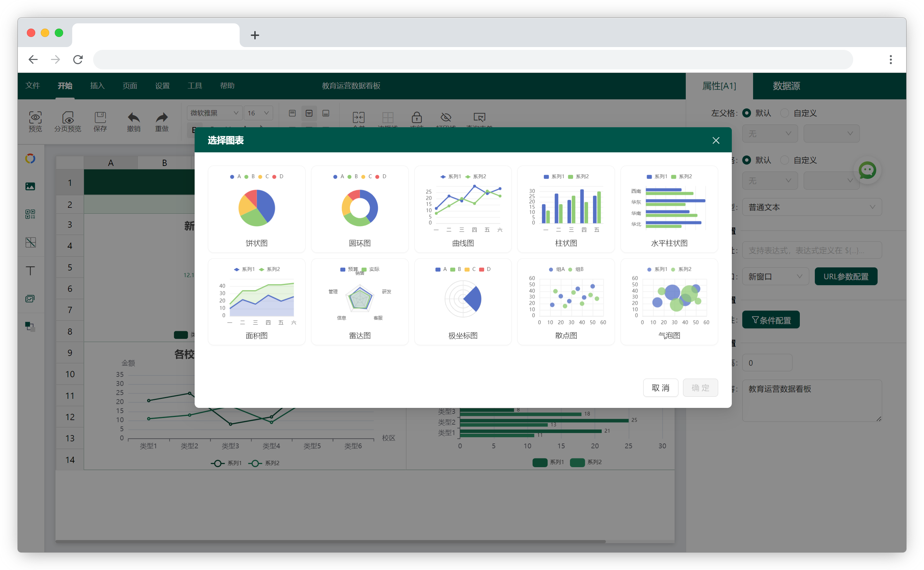This screenshot has height=570, width=924.
Task: Click the 条件配置 button
Action: pyautogui.click(x=771, y=320)
